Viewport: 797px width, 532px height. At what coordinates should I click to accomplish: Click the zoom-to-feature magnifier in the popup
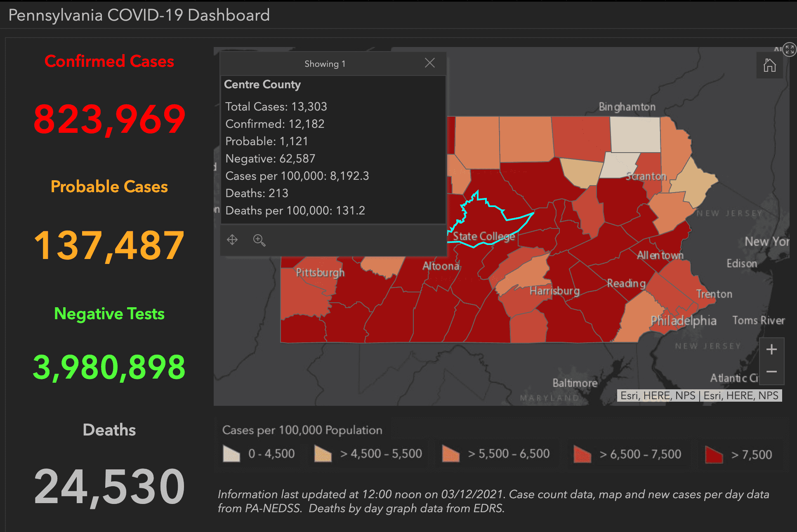(x=259, y=240)
